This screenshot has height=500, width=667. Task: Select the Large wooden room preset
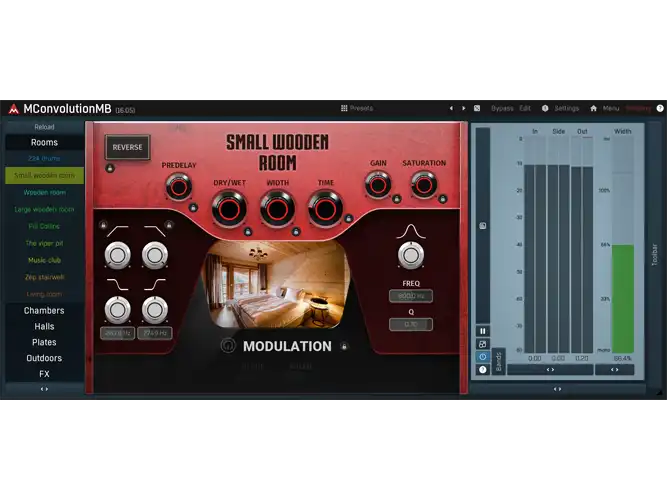point(44,209)
